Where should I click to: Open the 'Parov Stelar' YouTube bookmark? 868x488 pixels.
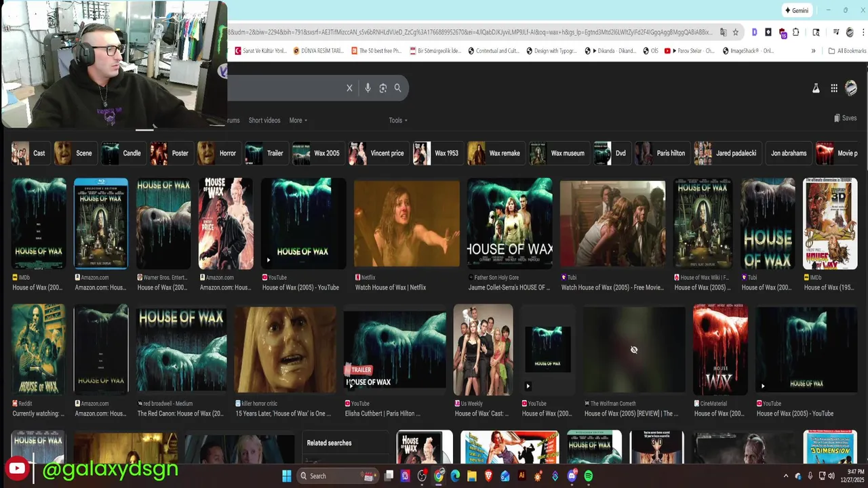689,51
